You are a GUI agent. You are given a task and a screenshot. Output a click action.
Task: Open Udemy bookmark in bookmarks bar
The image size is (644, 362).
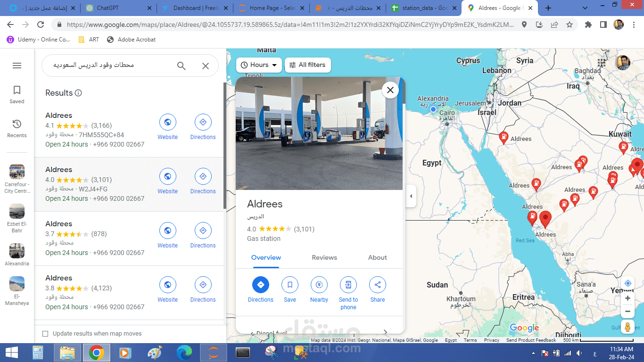click(39, 40)
